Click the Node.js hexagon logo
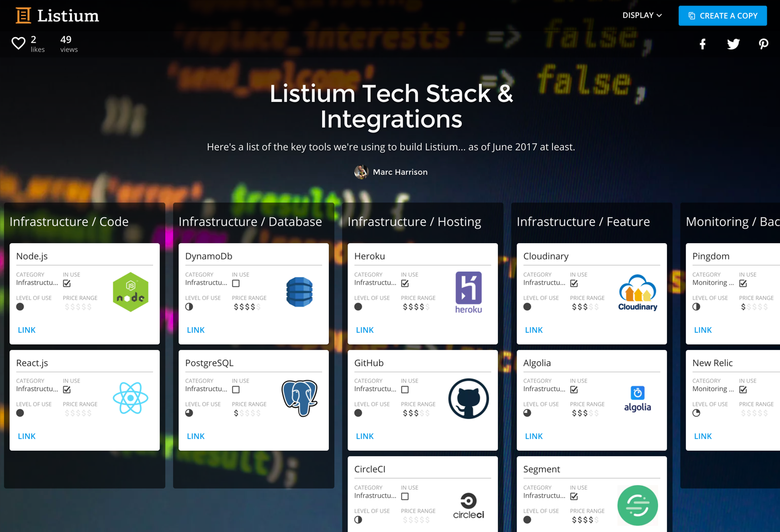The height and width of the screenshot is (532, 780). point(131,292)
